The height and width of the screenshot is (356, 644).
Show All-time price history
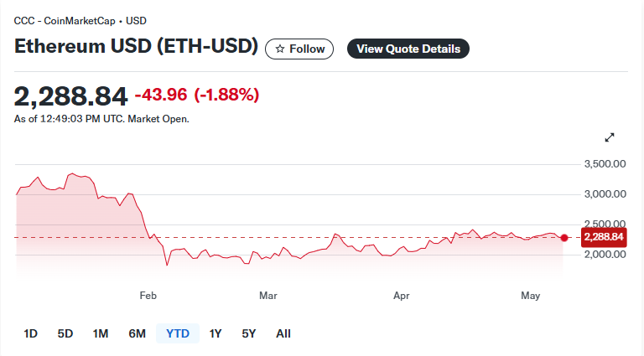tap(283, 333)
